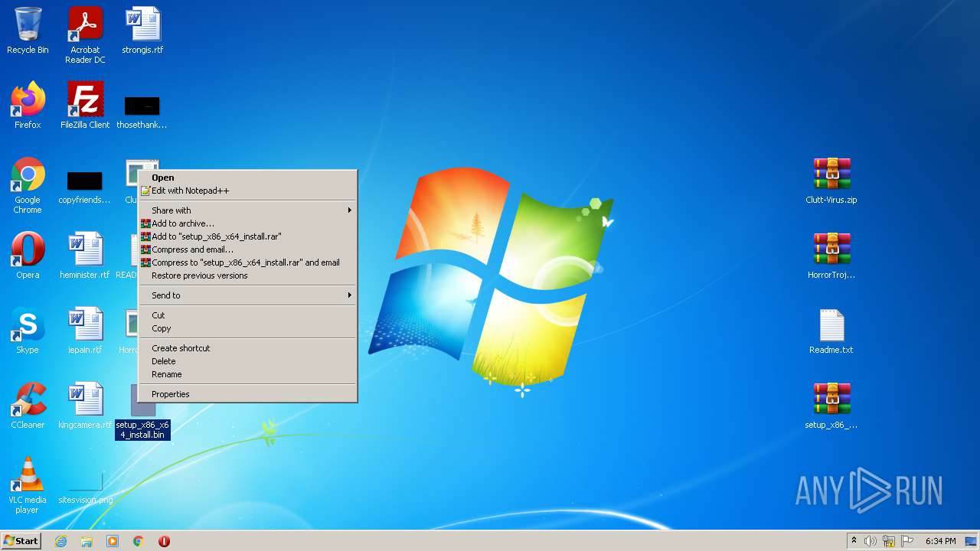Choose Add to archive...
980x551 pixels.
click(x=247, y=223)
